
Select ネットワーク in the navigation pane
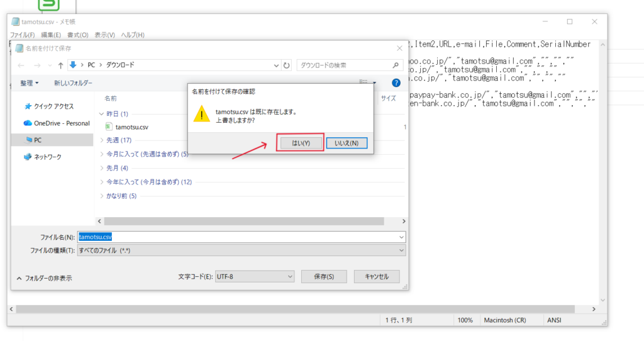click(47, 157)
